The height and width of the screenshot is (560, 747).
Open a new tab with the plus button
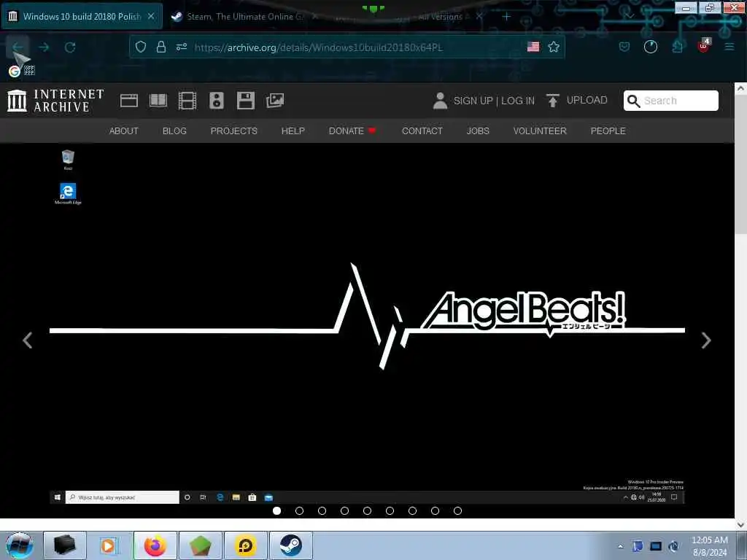pyautogui.click(x=506, y=17)
